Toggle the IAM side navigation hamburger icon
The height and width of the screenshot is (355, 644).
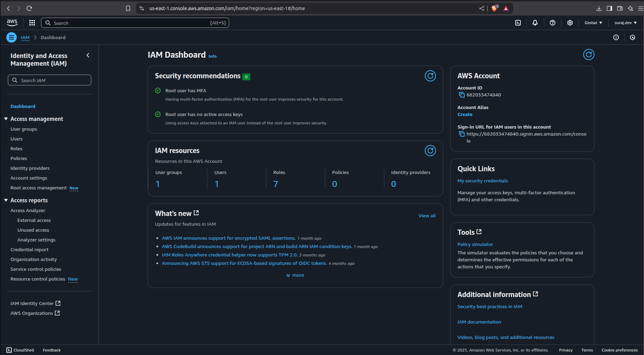click(12, 37)
